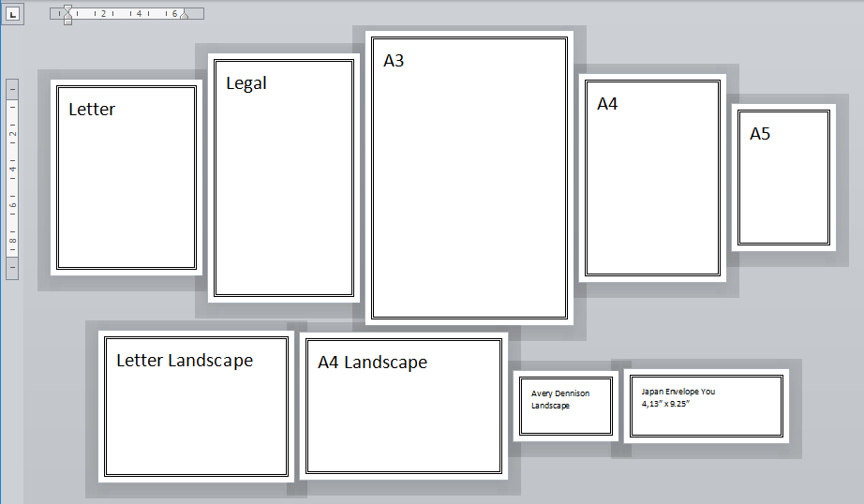Click the 6 mark on vertical ruler
Viewport: 864px width, 504px height.
pyautogui.click(x=13, y=204)
